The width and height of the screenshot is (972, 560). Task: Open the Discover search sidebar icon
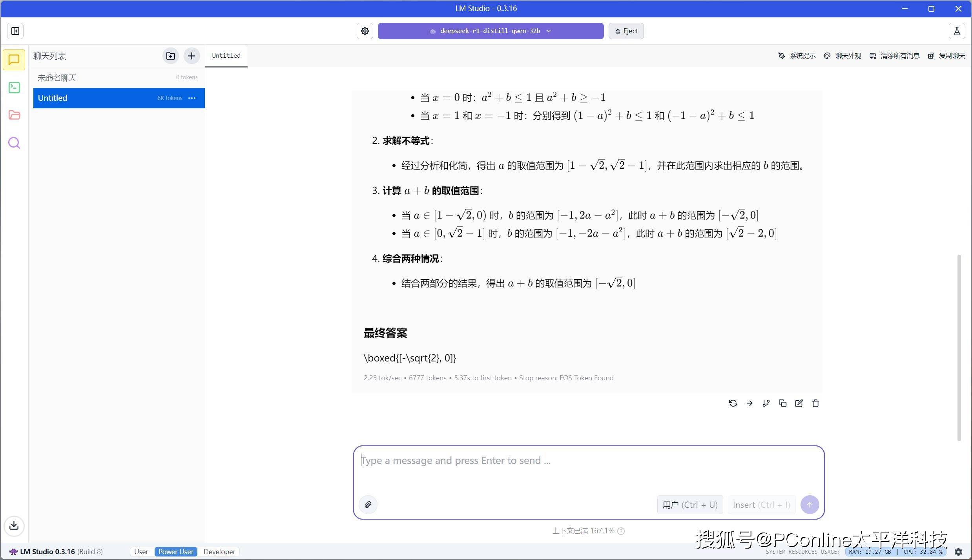coord(14,143)
